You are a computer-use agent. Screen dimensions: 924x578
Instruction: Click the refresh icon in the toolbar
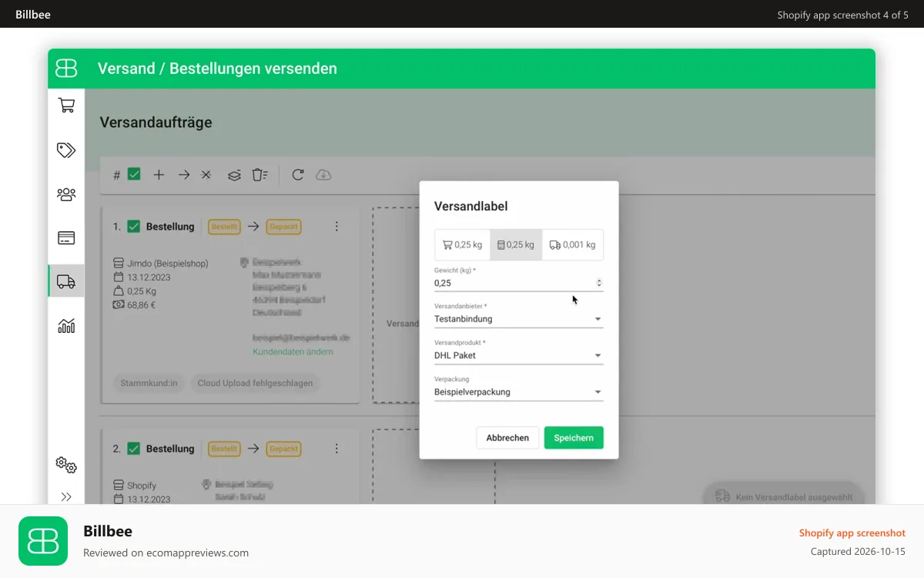coord(297,175)
